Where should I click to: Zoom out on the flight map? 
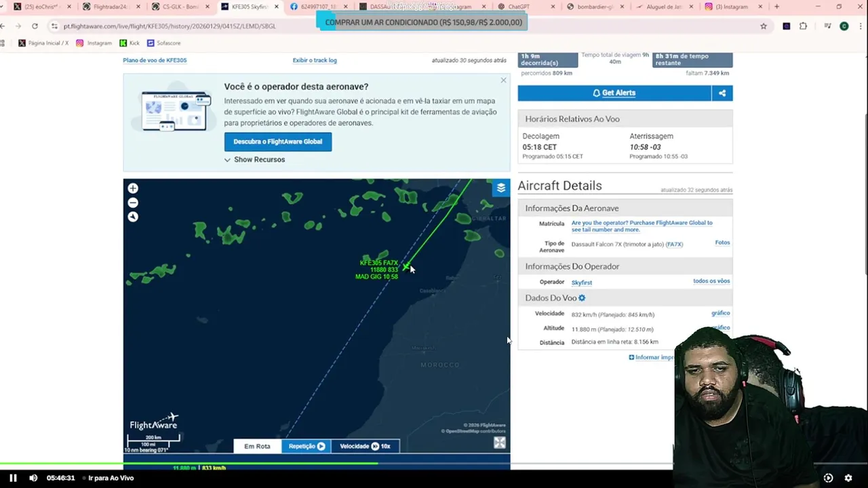pyautogui.click(x=133, y=203)
